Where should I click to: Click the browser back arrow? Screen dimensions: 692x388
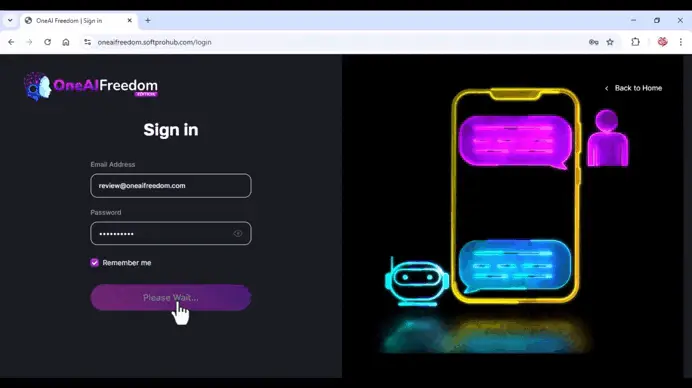pyautogui.click(x=11, y=42)
